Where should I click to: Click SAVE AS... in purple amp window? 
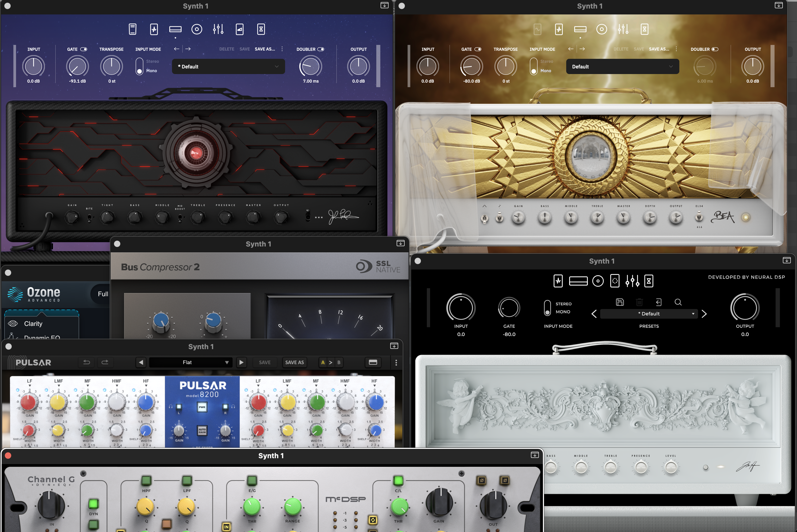click(265, 49)
